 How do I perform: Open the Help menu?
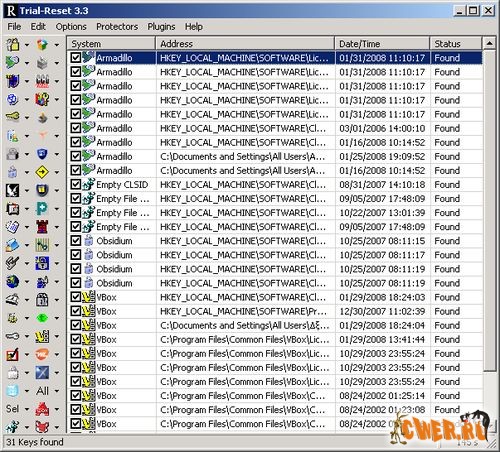coord(194,27)
